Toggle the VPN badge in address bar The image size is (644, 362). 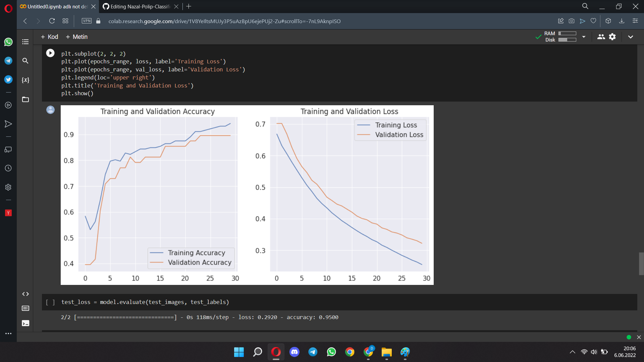87,21
